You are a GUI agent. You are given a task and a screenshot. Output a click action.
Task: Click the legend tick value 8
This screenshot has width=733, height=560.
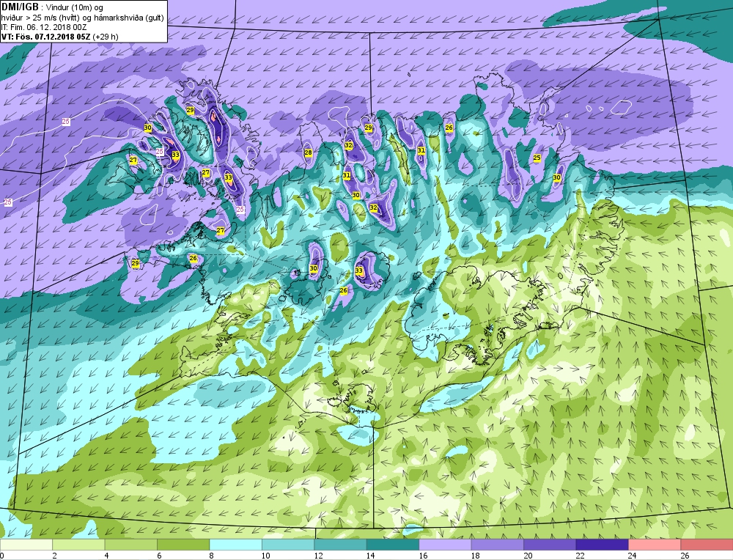pos(212,556)
